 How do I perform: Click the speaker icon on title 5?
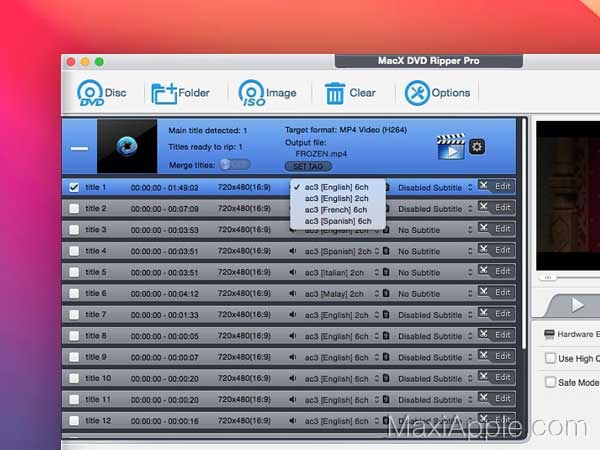[x=293, y=272]
